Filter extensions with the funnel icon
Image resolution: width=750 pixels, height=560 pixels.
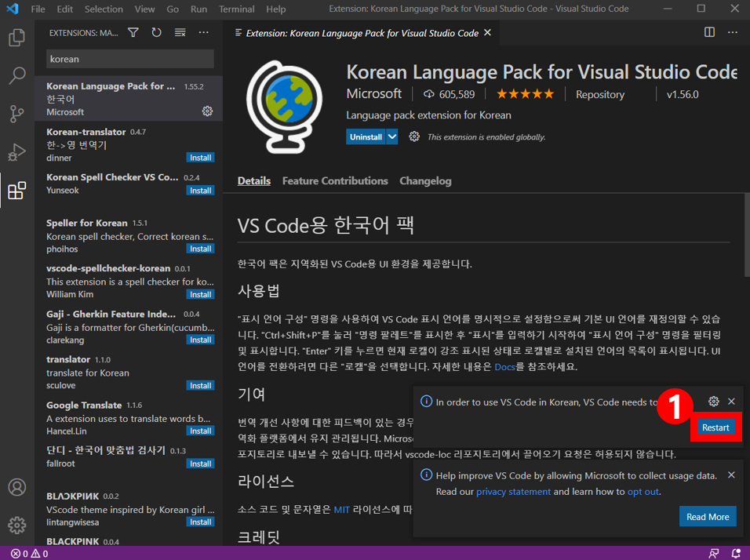(x=133, y=32)
